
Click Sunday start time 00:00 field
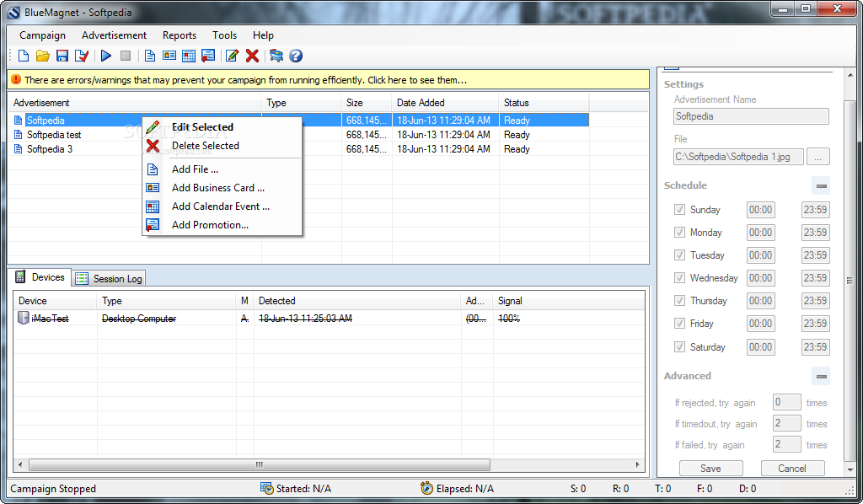761,210
